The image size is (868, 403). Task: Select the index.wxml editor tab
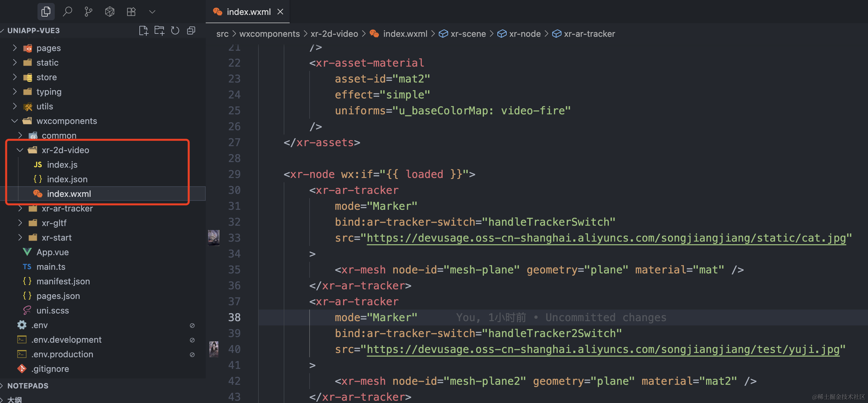coord(248,12)
